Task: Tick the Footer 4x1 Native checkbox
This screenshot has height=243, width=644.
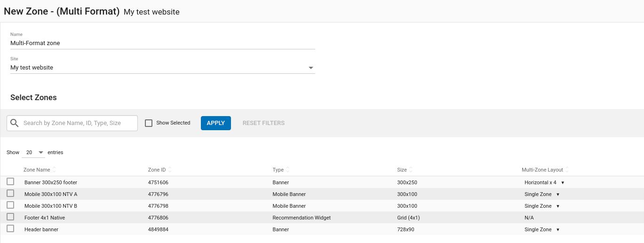Action: coord(10,217)
